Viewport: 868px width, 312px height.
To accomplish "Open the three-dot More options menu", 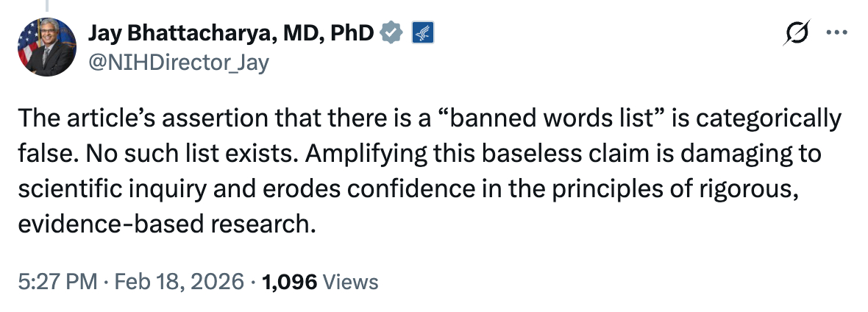I will pyautogui.click(x=838, y=33).
